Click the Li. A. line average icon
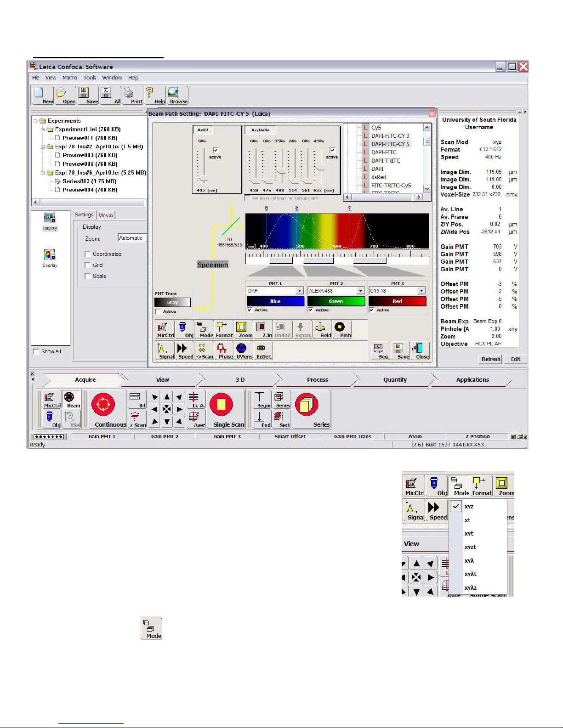 click(196, 400)
